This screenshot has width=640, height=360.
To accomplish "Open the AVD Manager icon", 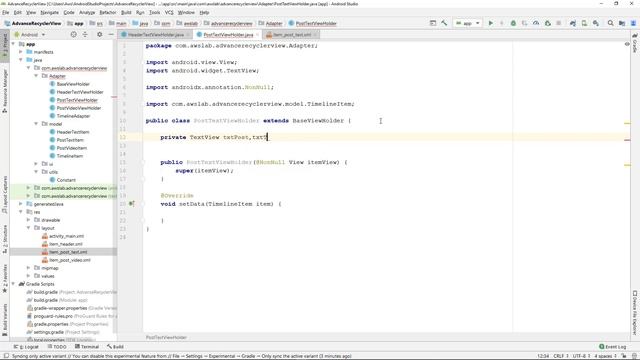I will coord(584,23).
